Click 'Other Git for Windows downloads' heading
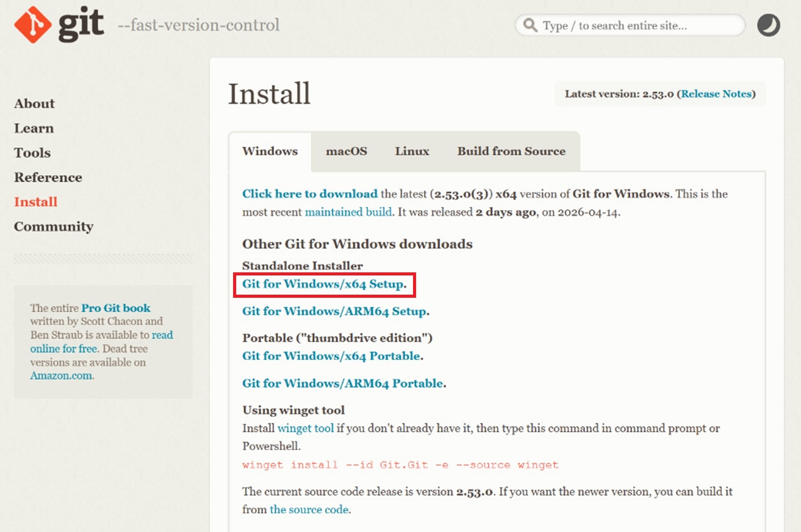Viewport: 801px width, 532px height. (357, 244)
